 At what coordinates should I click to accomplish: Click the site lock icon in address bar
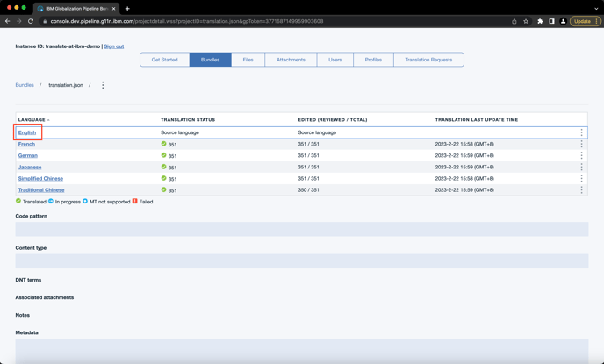click(x=45, y=21)
